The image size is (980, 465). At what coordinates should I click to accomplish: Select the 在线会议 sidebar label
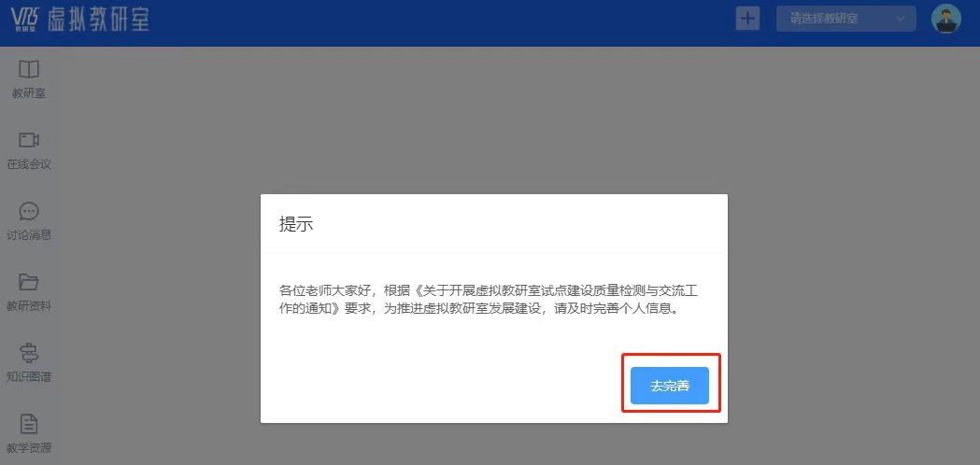coord(29,164)
